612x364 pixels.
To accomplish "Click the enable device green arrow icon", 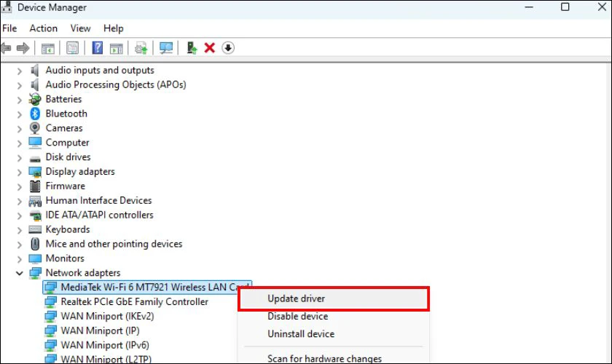I will pyautogui.click(x=192, y=48).
